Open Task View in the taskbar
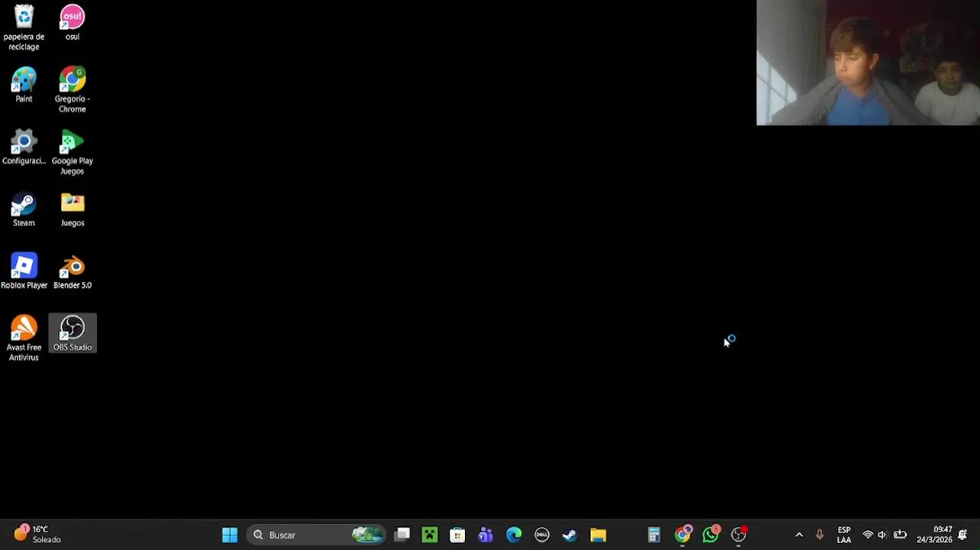The image size is (980, 550). [402, 535]
